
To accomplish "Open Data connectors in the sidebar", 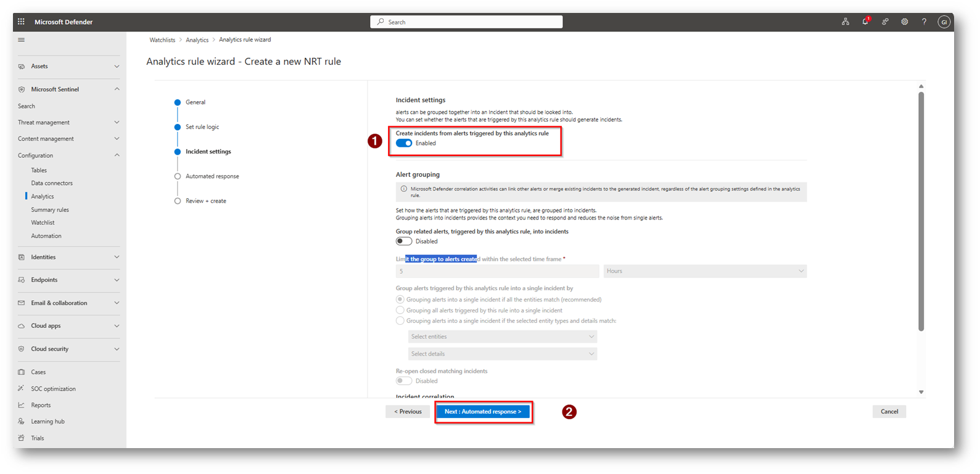I will [52, 183].
